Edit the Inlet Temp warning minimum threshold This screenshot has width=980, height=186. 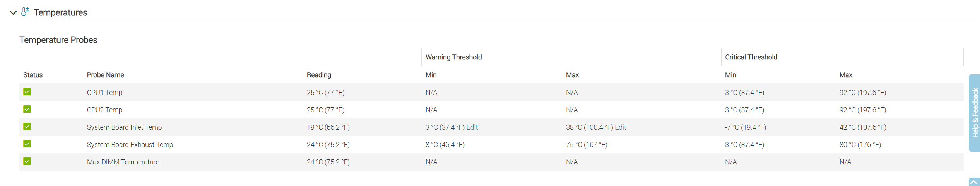click(x=472, y=127)
